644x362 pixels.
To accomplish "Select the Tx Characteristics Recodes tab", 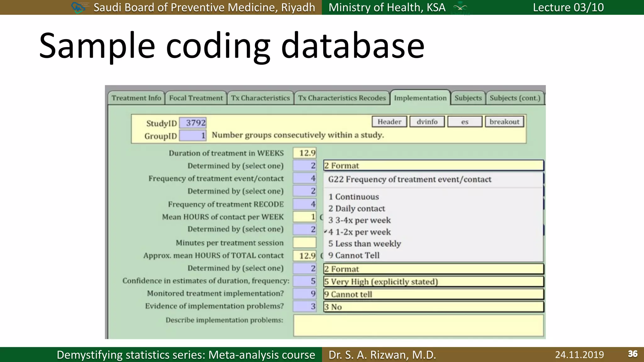I will click(x=342, y=98).
